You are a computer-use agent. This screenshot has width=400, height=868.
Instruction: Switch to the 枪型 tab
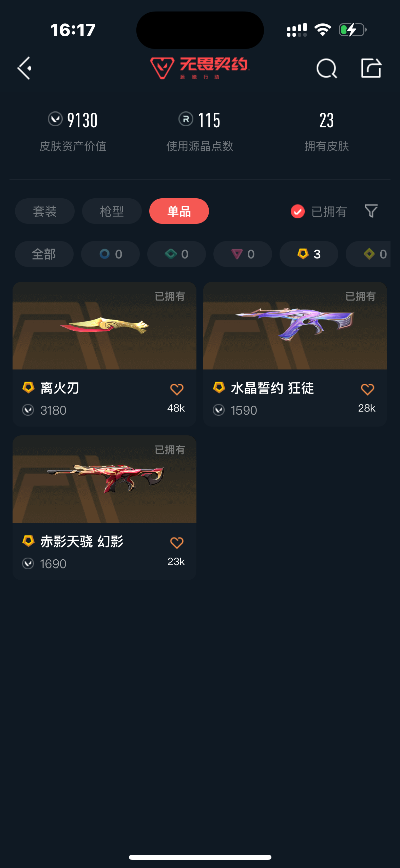pos(112,211)
